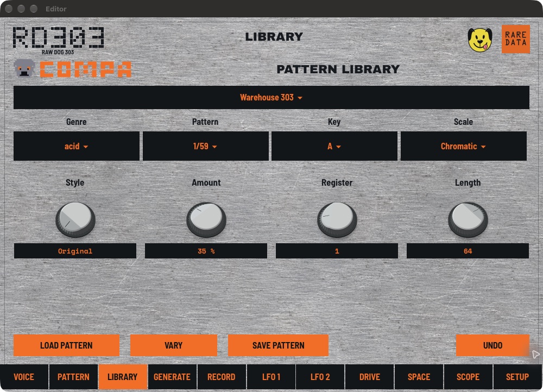
Task: Click the Register value field showing 1
Action: (337, 251)
